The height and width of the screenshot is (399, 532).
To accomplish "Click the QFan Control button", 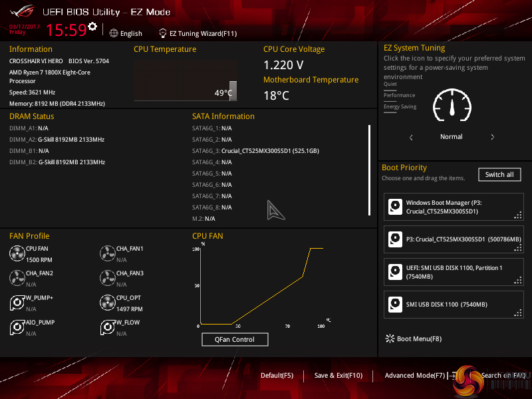I will click(x=235, y=339).
